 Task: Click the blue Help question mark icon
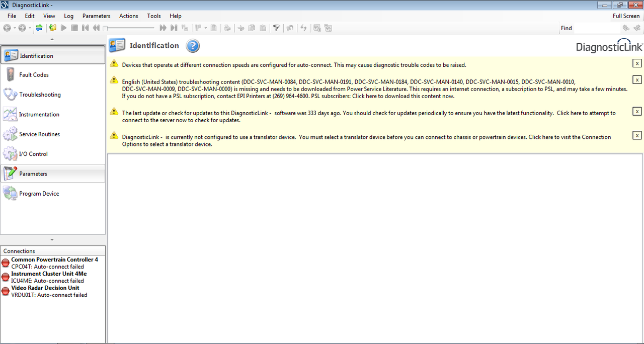pyautogui.click(x=193, y=46)
